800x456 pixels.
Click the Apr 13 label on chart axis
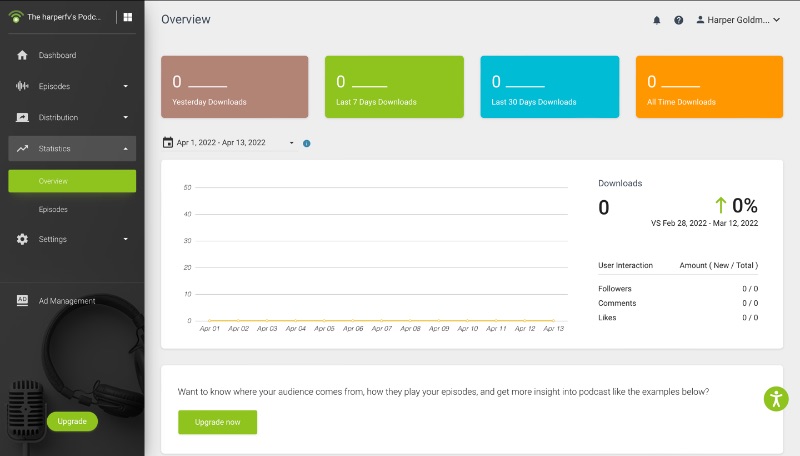(554, 328)
